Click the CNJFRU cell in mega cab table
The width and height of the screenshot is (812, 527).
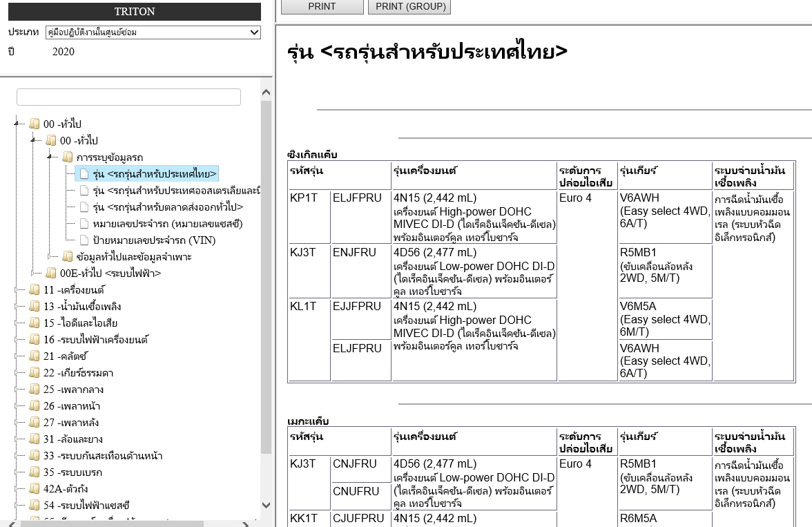point(361,470)
